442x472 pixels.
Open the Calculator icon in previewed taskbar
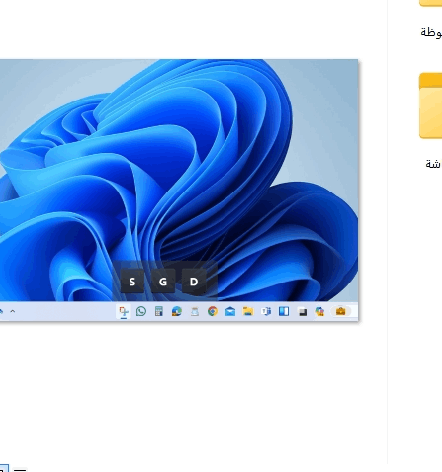[x=159, y=311]
